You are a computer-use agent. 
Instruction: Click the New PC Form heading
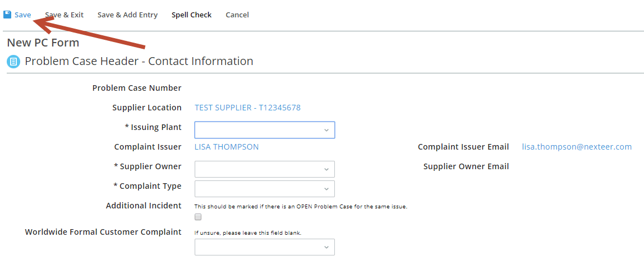point(43,43)
